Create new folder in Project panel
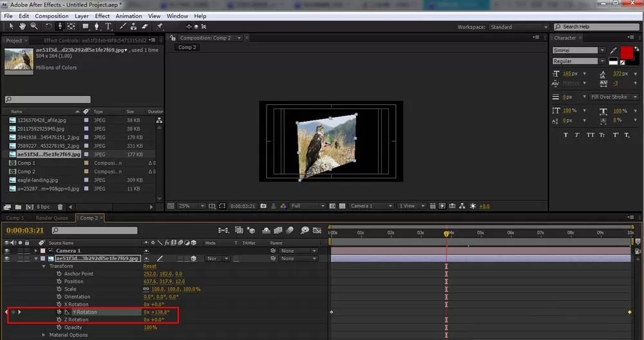 (x=18, y=207)
